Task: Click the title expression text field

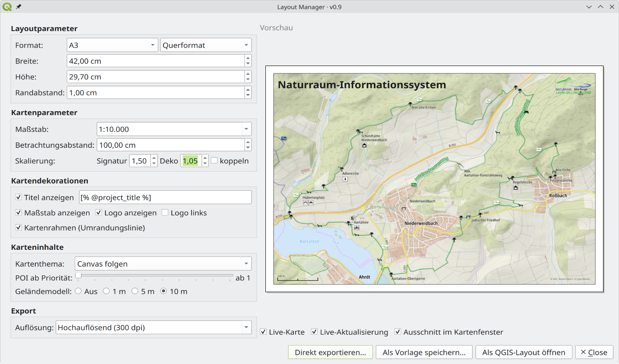Action: click(x=165, y=197)
